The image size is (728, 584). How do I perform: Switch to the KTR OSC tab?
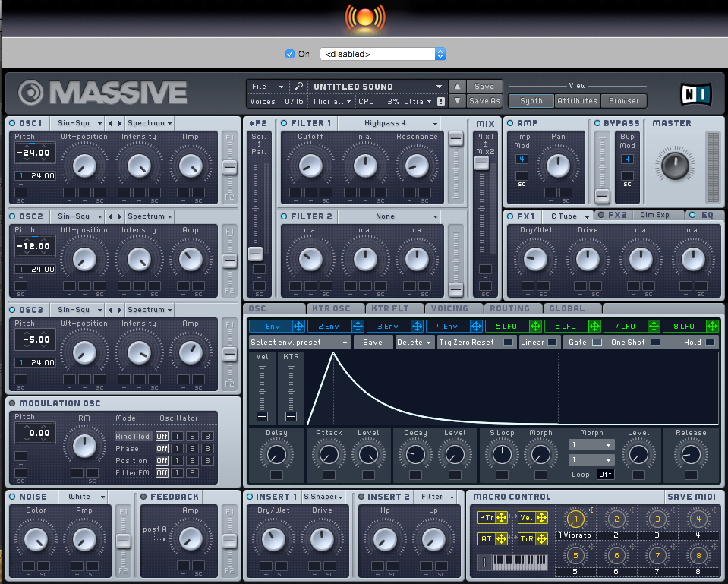[x=335, y=308]
